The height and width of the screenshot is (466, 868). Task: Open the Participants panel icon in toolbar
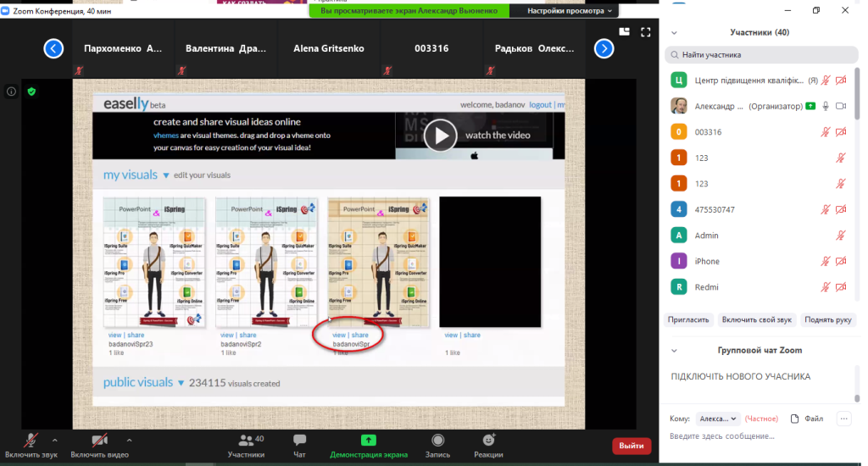pos(247,441)
